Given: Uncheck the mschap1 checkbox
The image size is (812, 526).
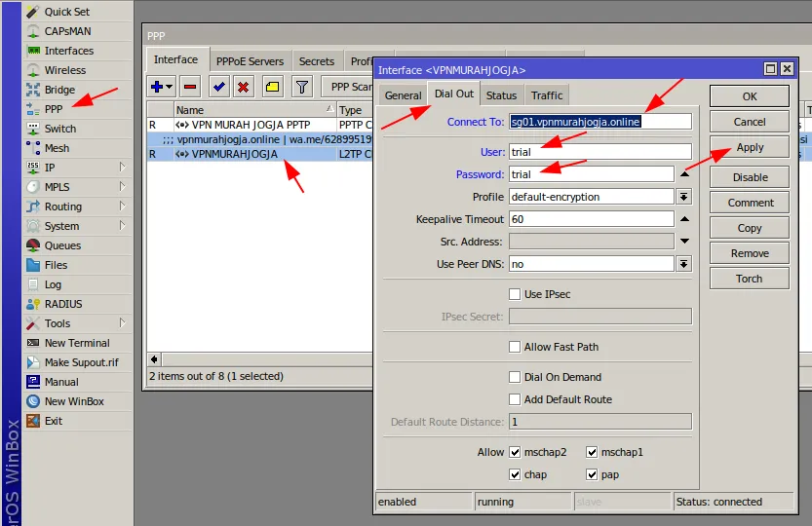Looking at the screenshot, I should (x=592, y=452).
